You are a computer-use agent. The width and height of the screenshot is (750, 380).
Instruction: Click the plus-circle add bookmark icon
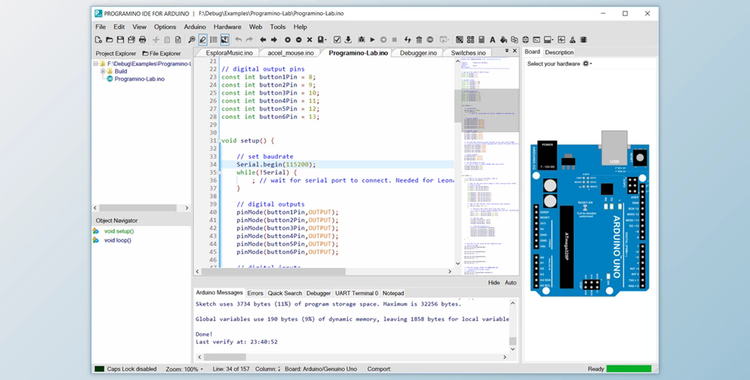(287, 40)
